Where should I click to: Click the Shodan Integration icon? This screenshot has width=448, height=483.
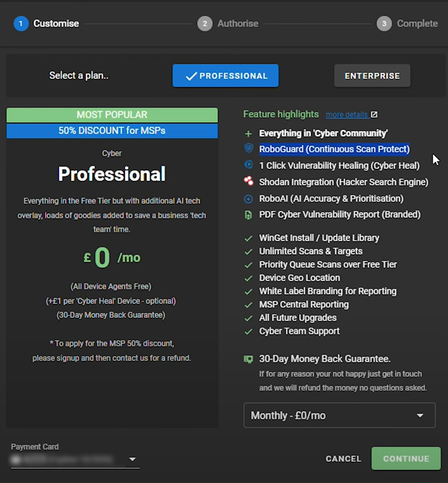(248, 182)
